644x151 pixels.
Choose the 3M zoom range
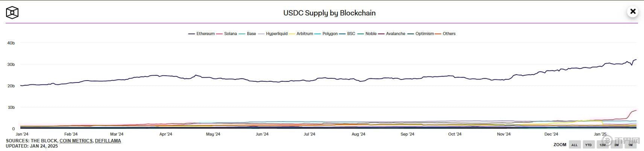(x=617, y=145)
